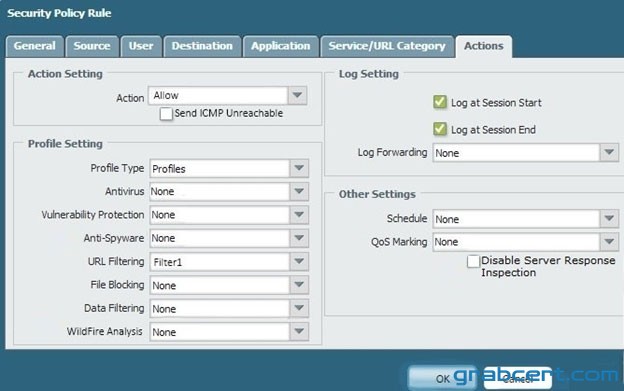Open the File Blocking dropdown arrow
This screenshot has width=624, height=391.
click(299, 285)
